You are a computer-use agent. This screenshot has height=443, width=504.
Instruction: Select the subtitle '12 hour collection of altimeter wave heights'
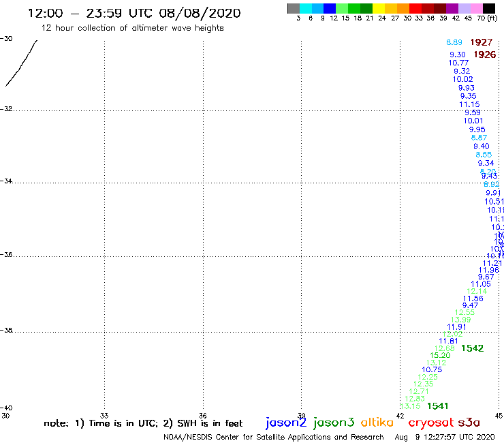point(132,28)
